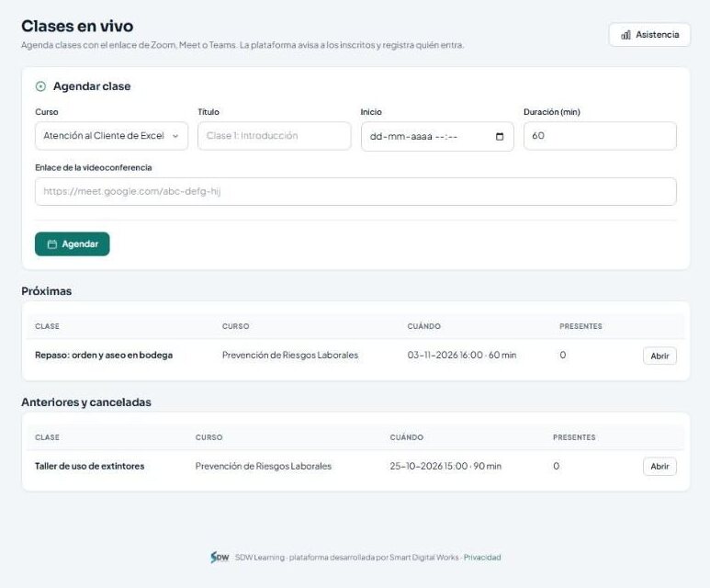Click the CLASE header in Próximas table

click(47, 326)
